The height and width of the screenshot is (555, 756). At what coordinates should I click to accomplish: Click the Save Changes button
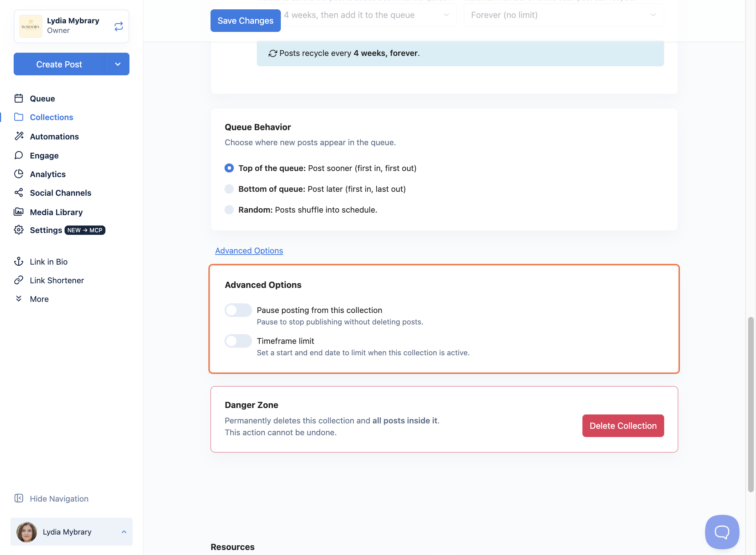246,20
